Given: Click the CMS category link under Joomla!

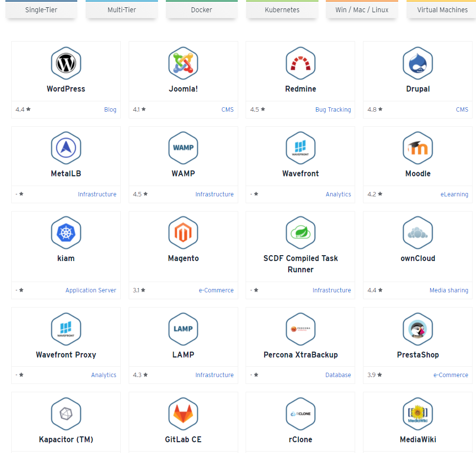Looking at the screenshot, I should click(x=227, y=109).
